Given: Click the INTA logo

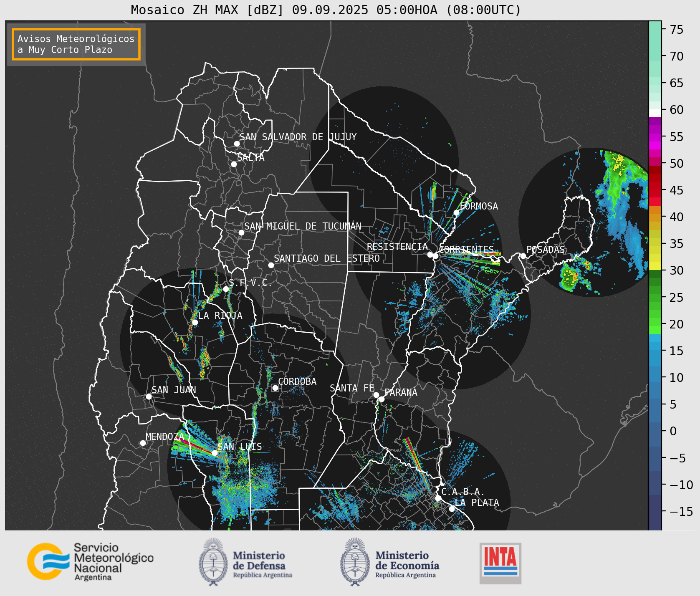Looking at the screenshot, I should 500,563.
